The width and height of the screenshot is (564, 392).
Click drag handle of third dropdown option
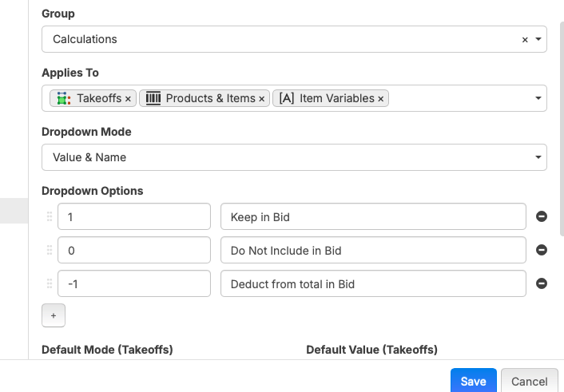coord(50,283)
